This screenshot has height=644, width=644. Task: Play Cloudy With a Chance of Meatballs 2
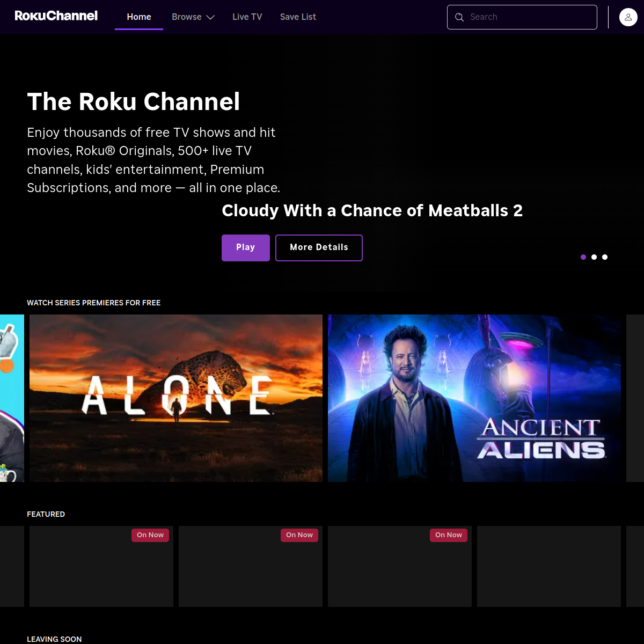click(246, 247)
